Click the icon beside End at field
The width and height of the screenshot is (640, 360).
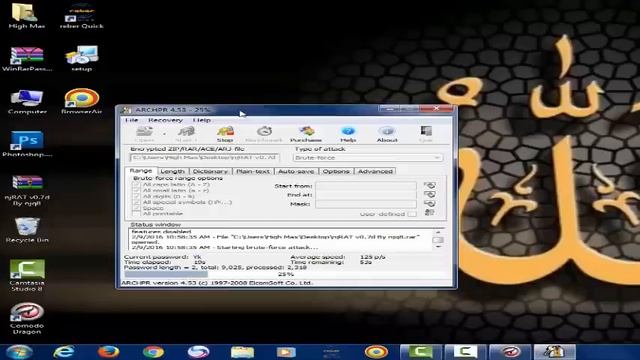point(429,195)
